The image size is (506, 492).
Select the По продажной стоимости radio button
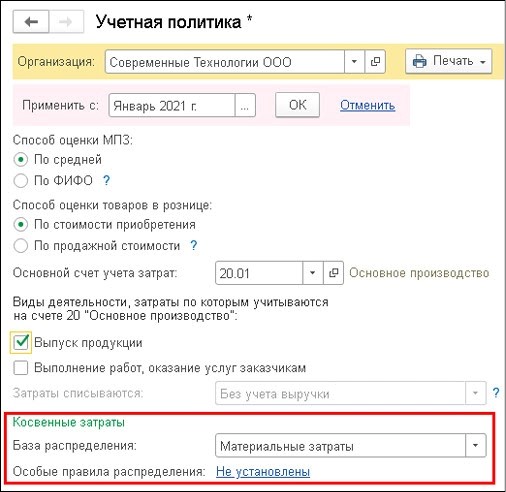pyautogui.click(x=21, y=246)
